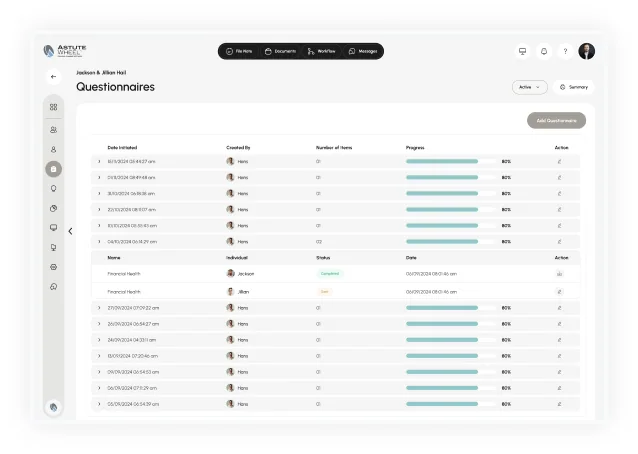Expand the 05/09/2024 06:54:39 am row
The image size is (638, 454).
coord(99,404)
